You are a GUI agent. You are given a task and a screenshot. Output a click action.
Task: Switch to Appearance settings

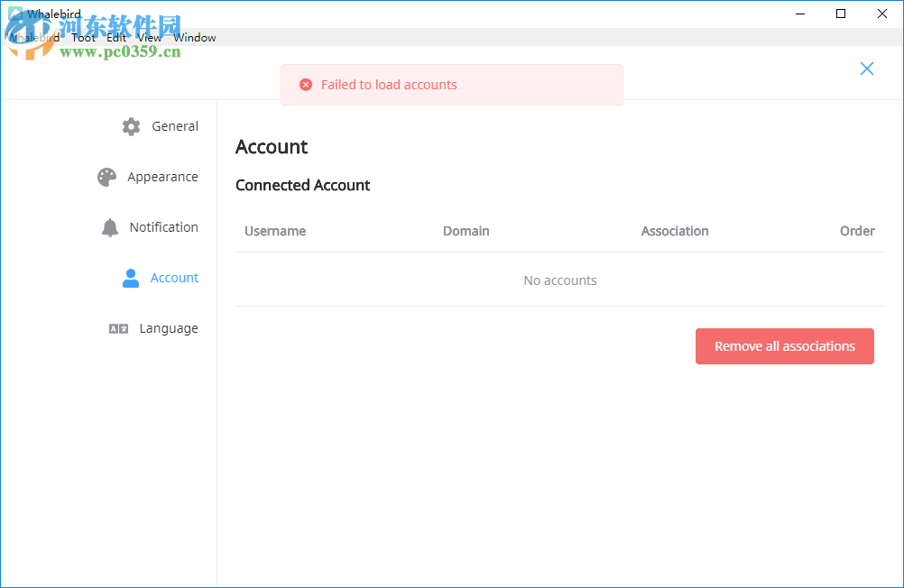tap(162, 177)
